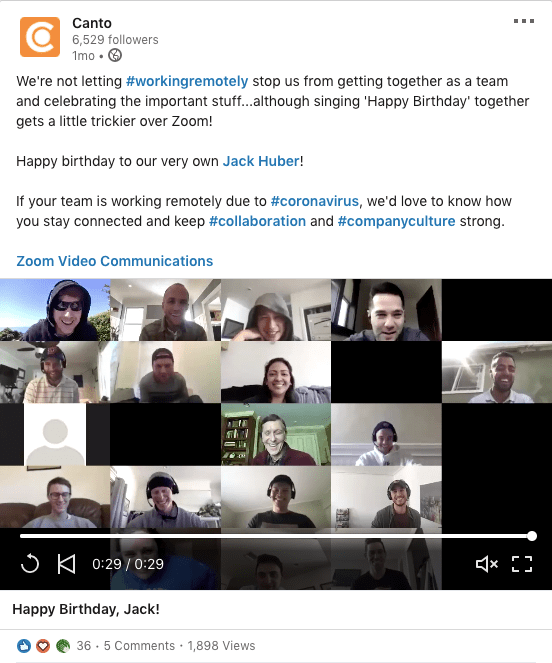Click the blue like reaction icon
Viewport: 552px width, 663px height.
[24, 646]
